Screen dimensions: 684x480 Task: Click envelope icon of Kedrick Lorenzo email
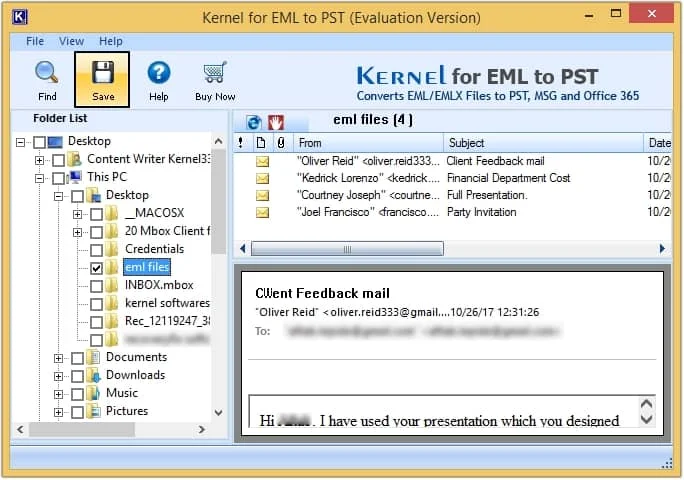click(x=262, y=178)
